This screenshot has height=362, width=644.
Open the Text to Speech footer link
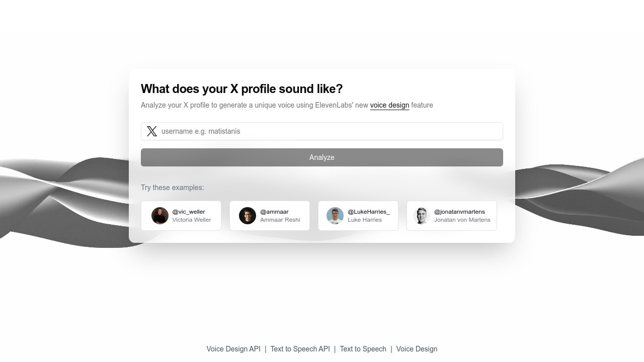363,349
